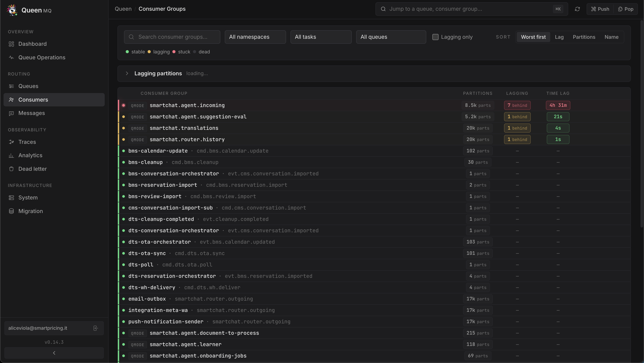644x363 pixels.
Task: Sort by Name
Action: (x=612, y=37)
